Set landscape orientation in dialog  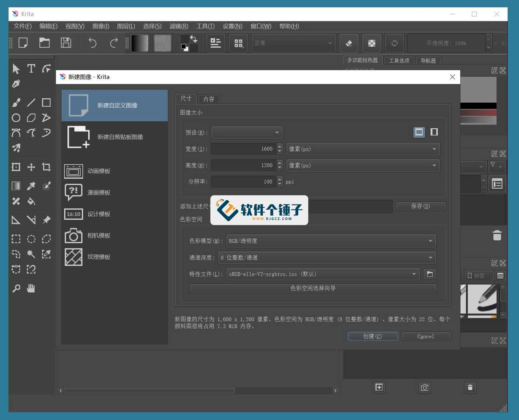click(419, 132)
